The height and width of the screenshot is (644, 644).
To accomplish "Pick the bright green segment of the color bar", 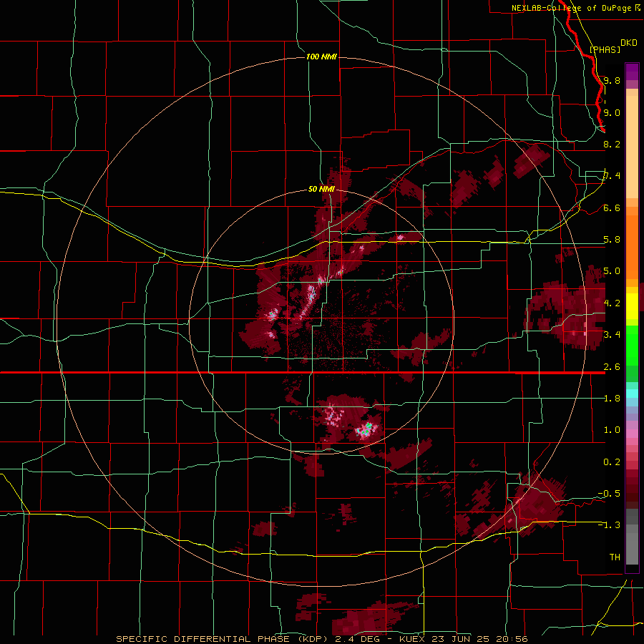I will tap(632, 345).
